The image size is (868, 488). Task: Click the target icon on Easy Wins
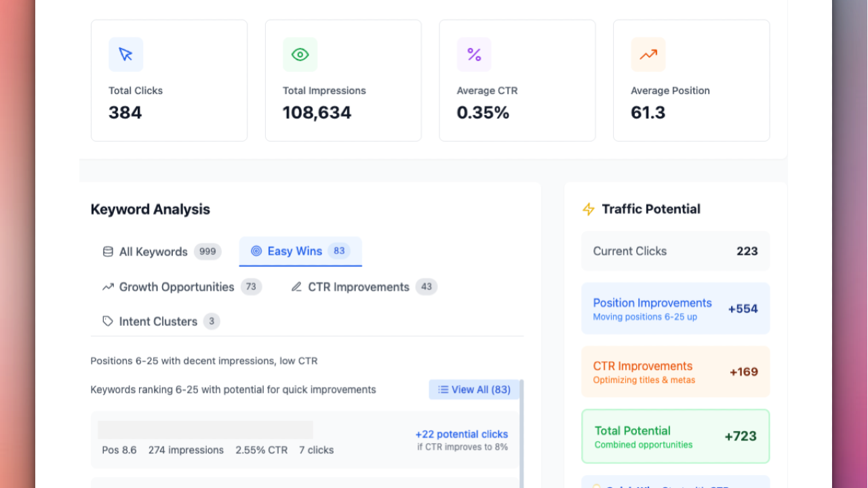(x=256, y=251)
